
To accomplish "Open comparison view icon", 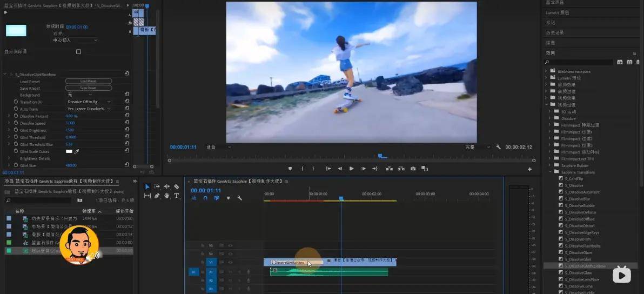I will click(x=425, y=169).
